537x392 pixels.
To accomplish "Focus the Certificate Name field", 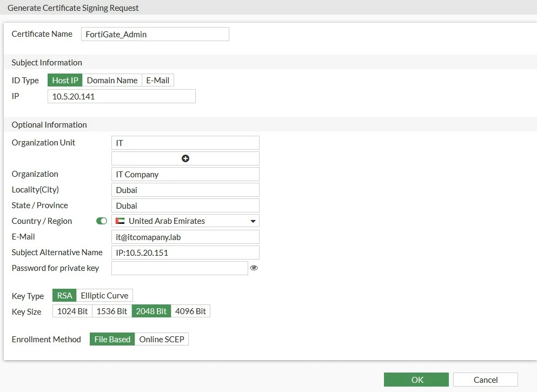I will tap(155, 34).
